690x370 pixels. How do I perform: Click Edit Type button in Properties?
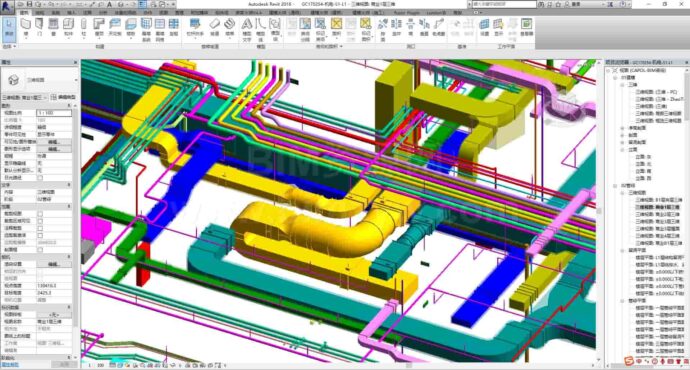click(x=63, y=97)
